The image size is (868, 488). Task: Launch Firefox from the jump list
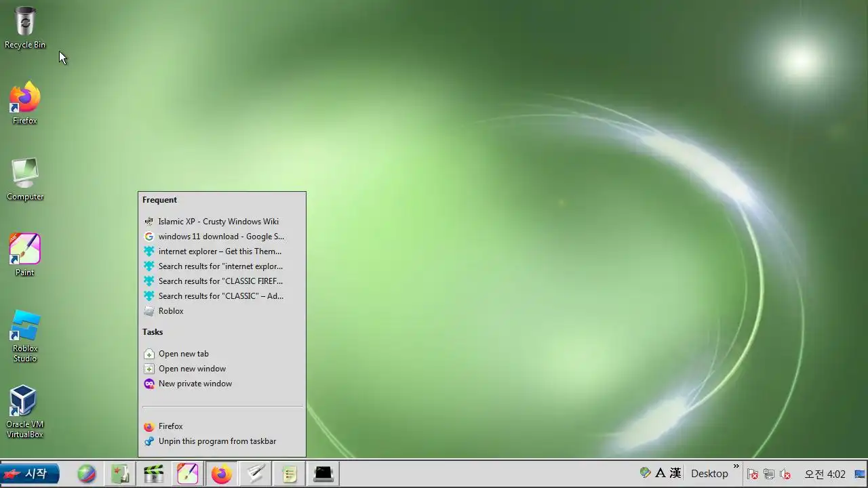click(222, 426)
